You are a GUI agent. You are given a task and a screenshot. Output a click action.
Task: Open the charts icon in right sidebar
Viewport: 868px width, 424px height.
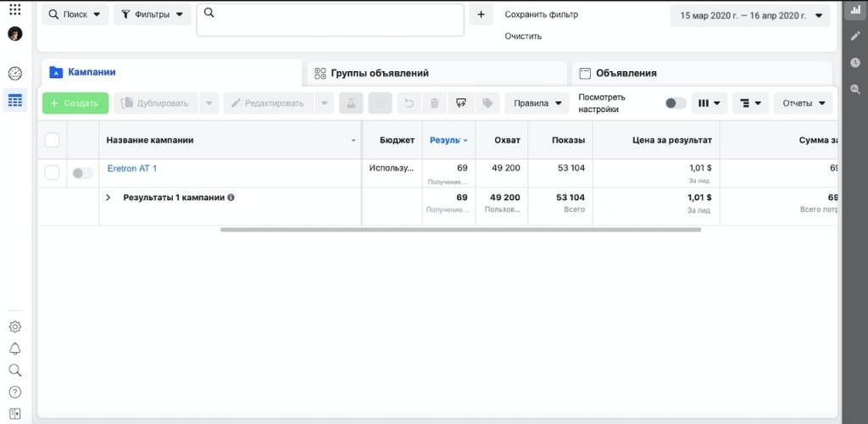[855, 10]
